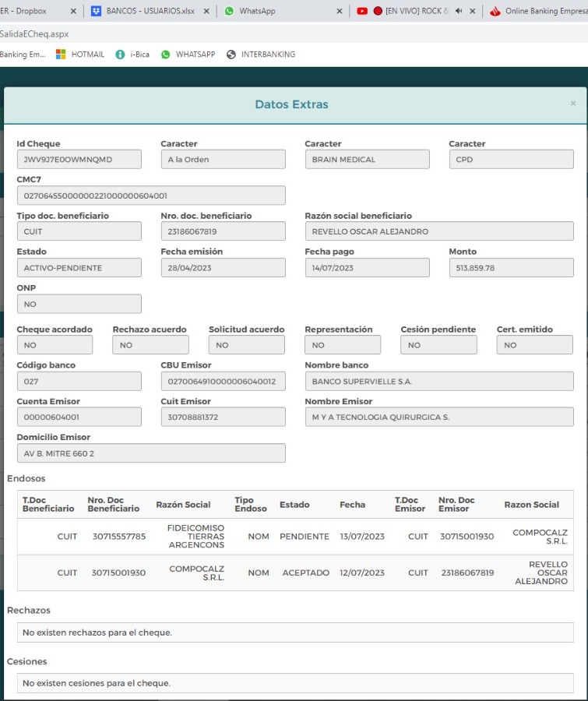
Task: Click the CPD caracter field
Action: [x=511, y=160]
